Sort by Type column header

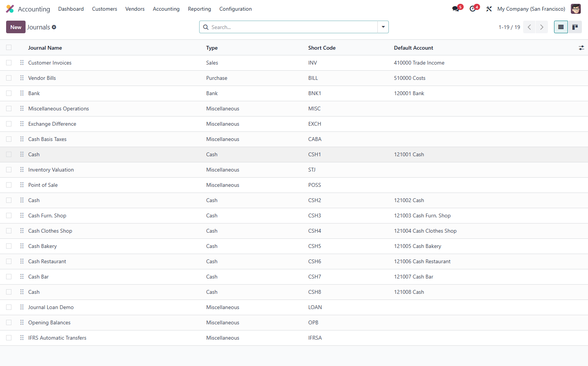[x=212, y=48]
